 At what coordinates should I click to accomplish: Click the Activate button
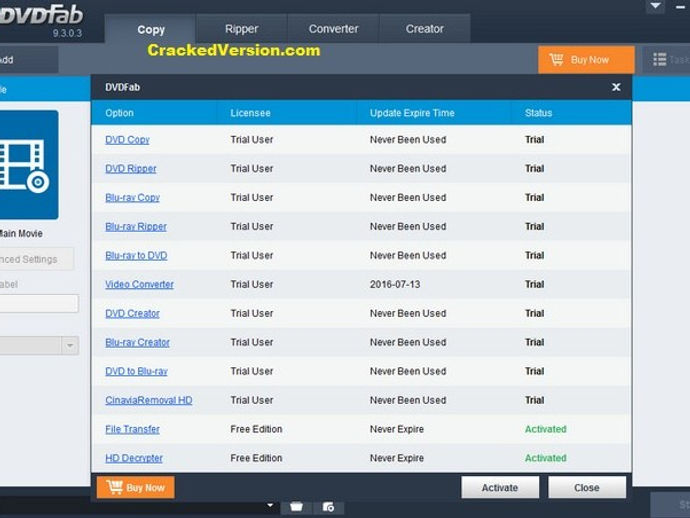[500, 487]
